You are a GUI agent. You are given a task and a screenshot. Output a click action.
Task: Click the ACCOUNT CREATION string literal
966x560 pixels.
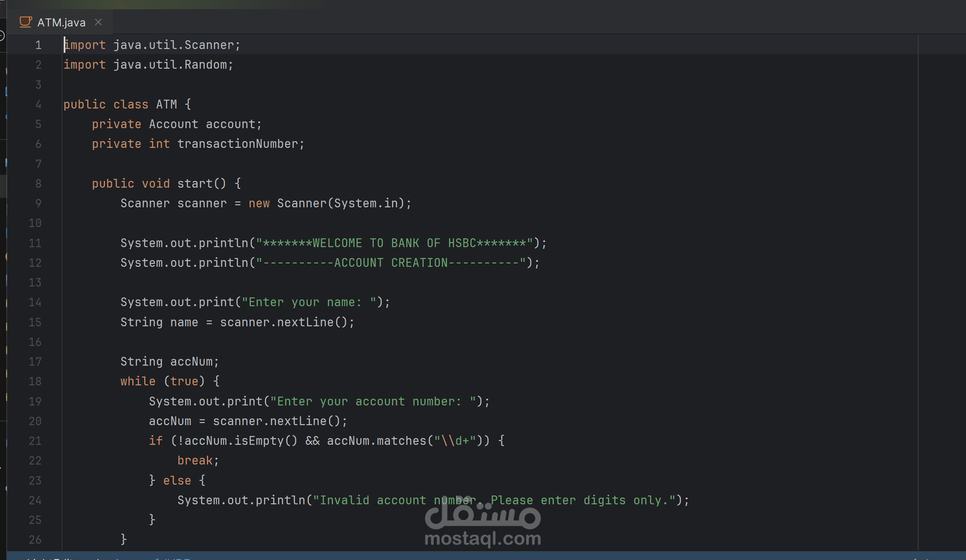(391, 263)
